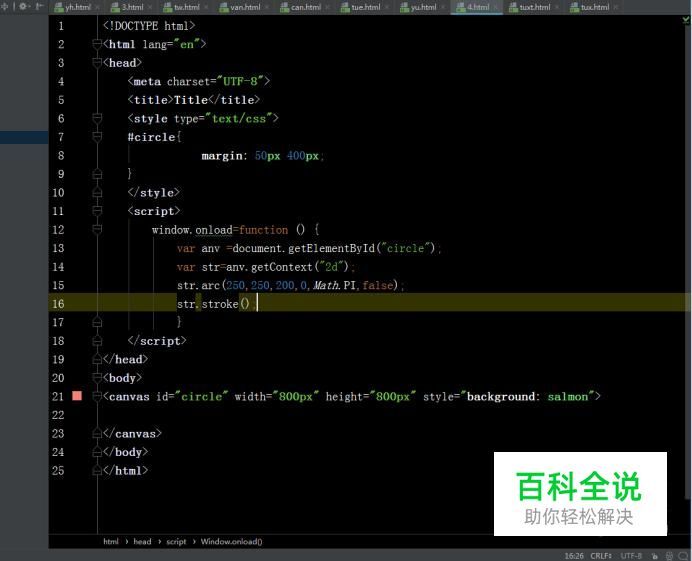Fold the style block on line 6
The image size is (692, 561).
tap(97, 118)
